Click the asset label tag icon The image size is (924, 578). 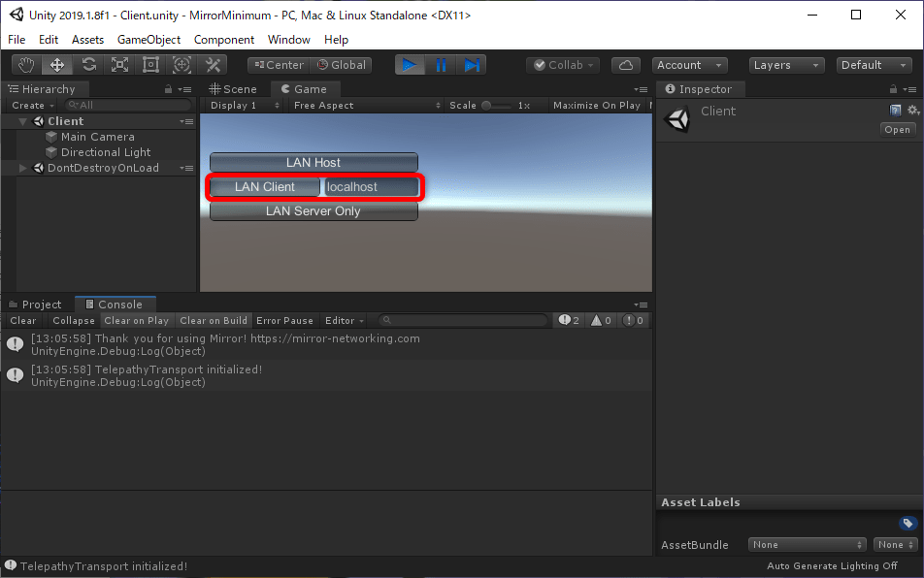click(908, 523)
